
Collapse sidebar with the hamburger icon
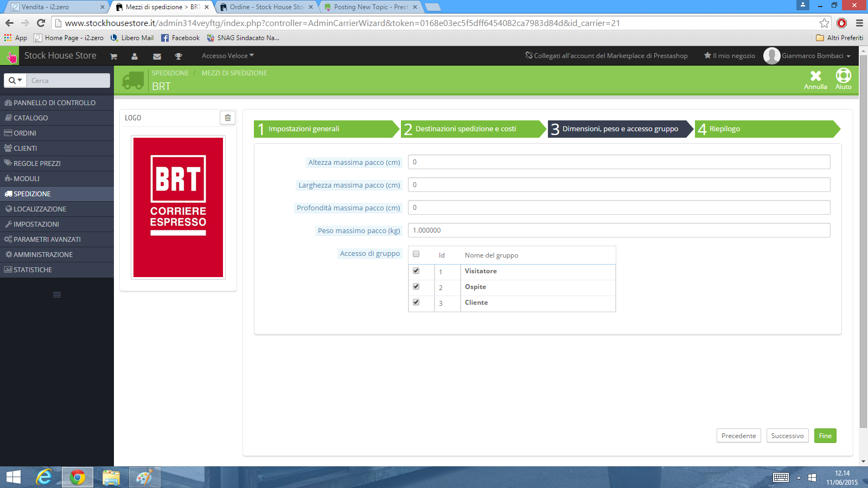coord(57,294)
